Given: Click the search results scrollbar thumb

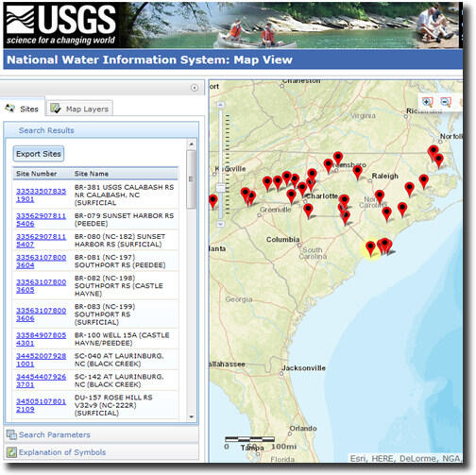Looking at the screenshot, I should (x=191, y=179).
